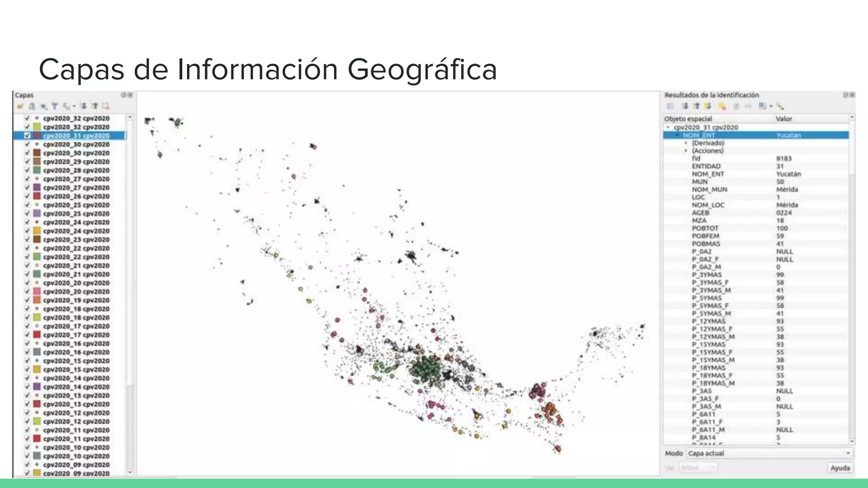
Task: Collapse the identify results tree icon
Action: [696, 106]
